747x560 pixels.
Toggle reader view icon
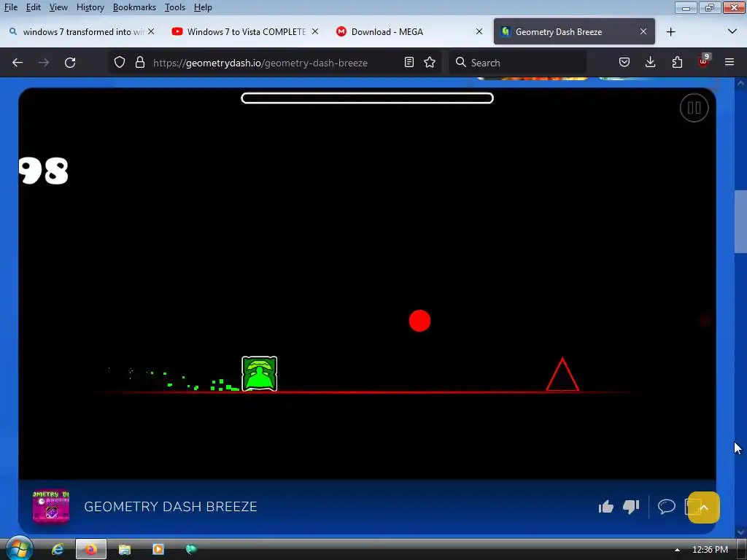(x=409, y=63)
